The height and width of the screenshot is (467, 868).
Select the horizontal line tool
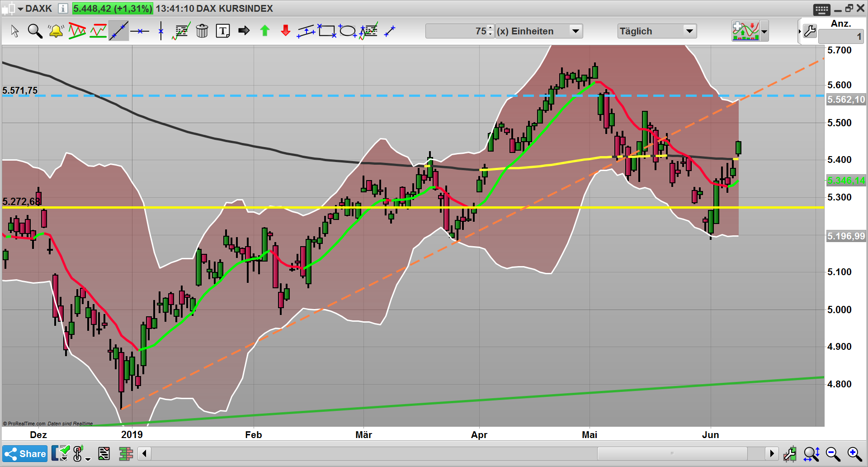[x=140, y=31]
